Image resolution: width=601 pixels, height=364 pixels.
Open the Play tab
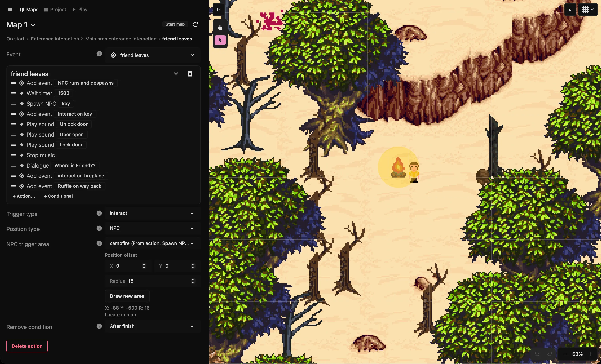coord(80,10)
